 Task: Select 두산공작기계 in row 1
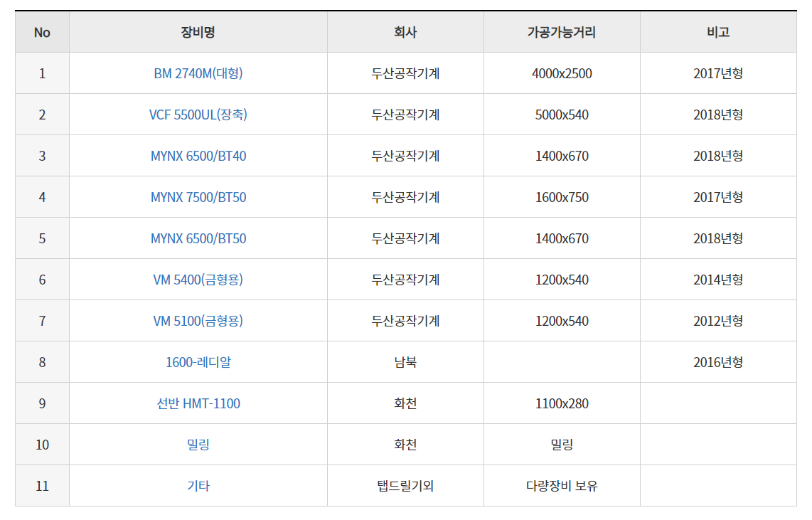click(x=405, y=73)
